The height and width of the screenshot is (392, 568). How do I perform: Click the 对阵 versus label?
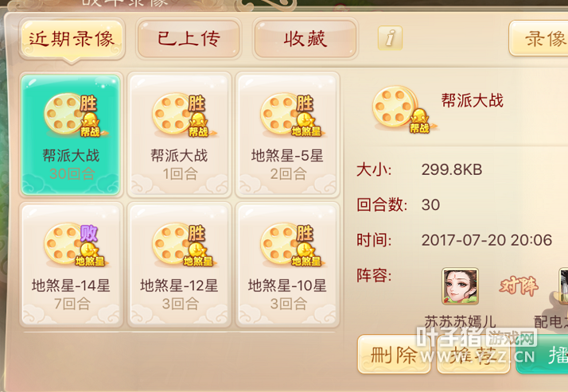click(x=519, y=287)
